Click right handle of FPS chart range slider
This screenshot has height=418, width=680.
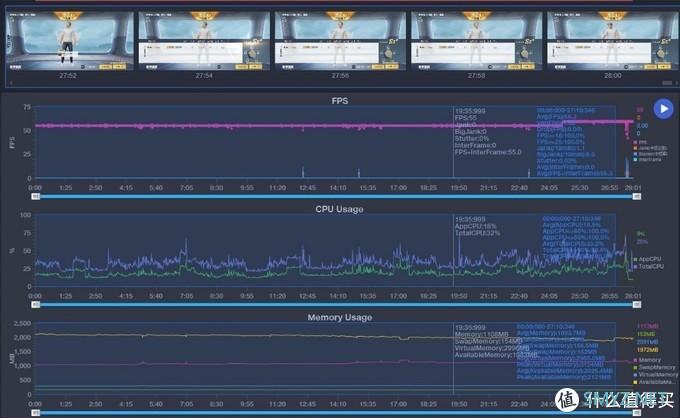637,197
